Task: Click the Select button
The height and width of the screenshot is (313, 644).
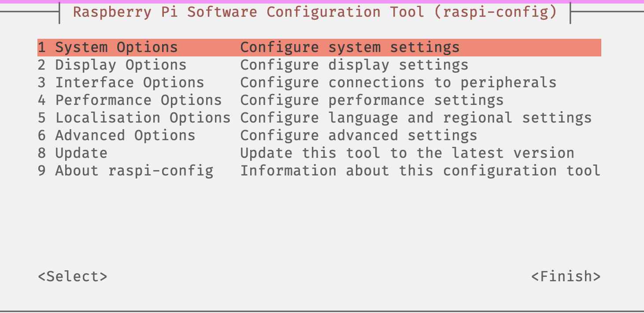Action: [x=73, y=276]
